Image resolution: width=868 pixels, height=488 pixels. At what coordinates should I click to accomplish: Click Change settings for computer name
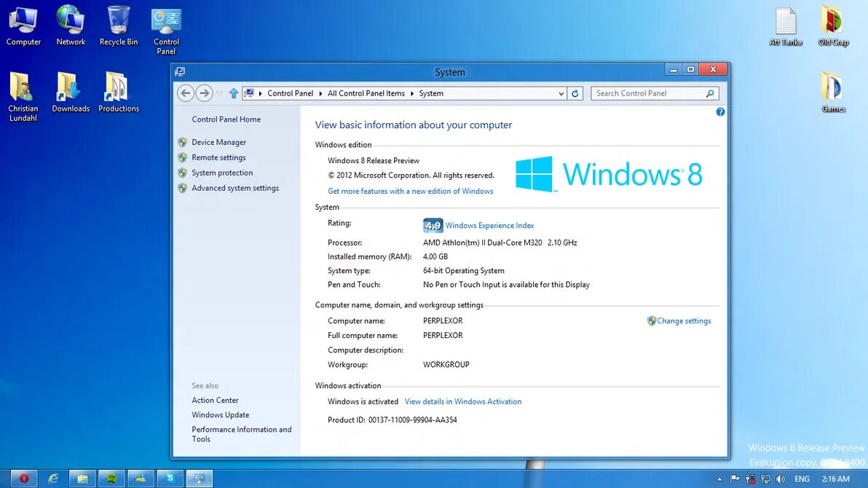pyautogui.click(x=684, y=320)
